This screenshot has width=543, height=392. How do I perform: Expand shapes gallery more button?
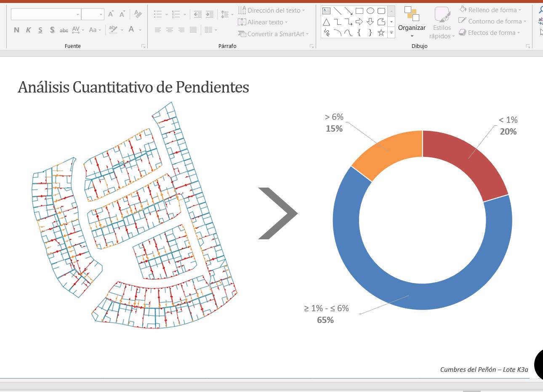[391, 32]
